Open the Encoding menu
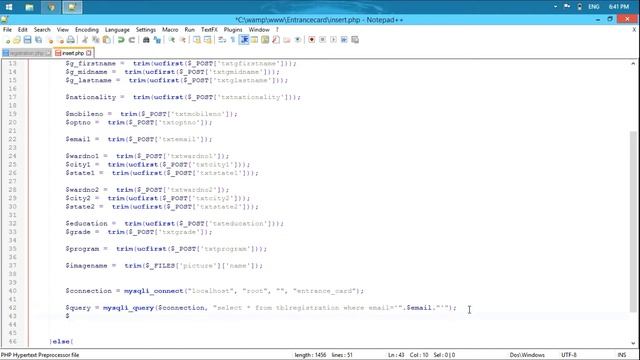This screenshot has width=640, height=360. (87, 30)
